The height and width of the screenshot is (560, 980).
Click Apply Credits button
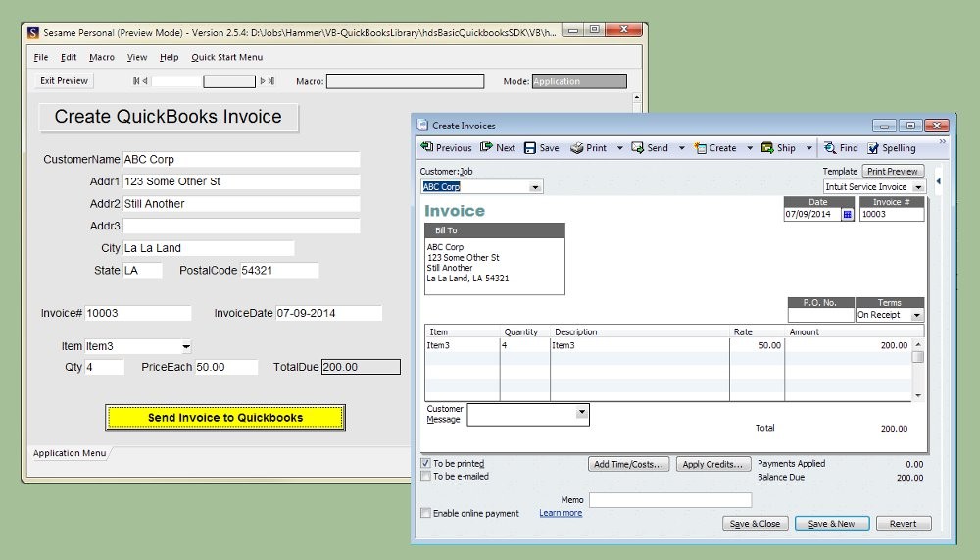pos(712,464)
